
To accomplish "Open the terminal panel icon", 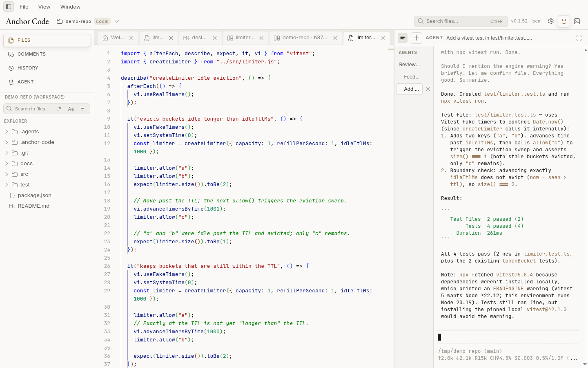I will point(577,21).
